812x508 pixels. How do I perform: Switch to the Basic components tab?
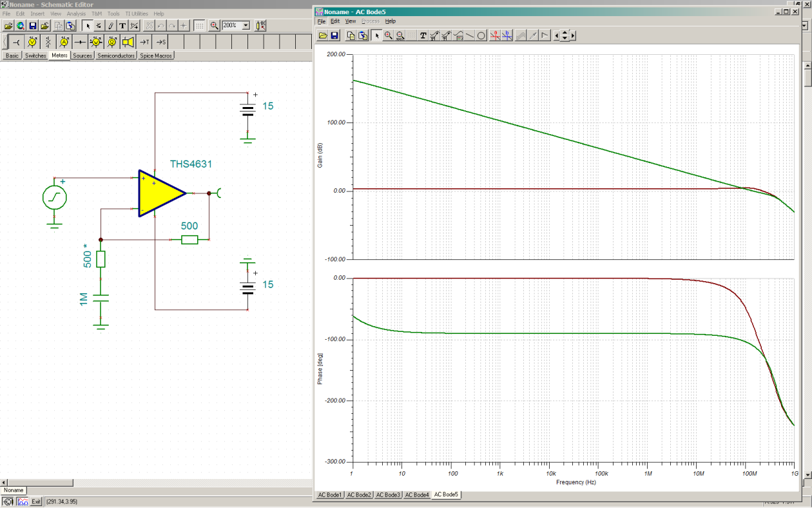[12, 56]
